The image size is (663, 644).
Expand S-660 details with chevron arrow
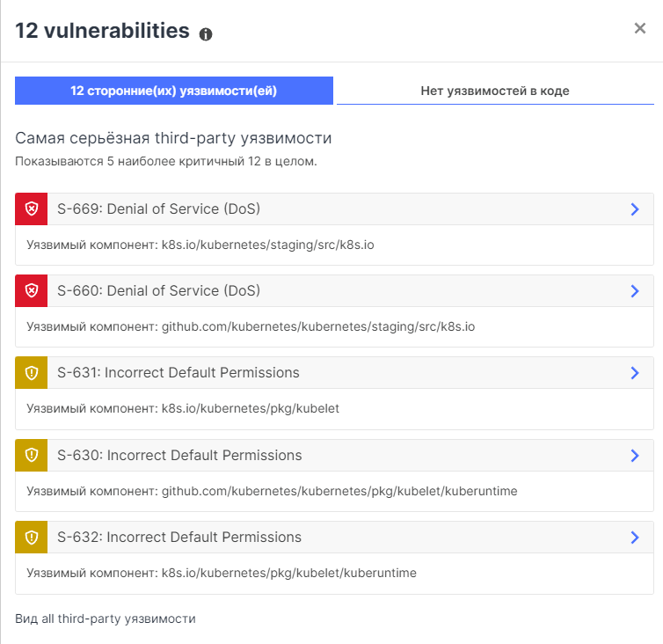635,291
